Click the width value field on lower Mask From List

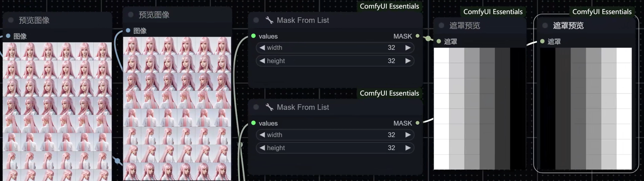335,135
